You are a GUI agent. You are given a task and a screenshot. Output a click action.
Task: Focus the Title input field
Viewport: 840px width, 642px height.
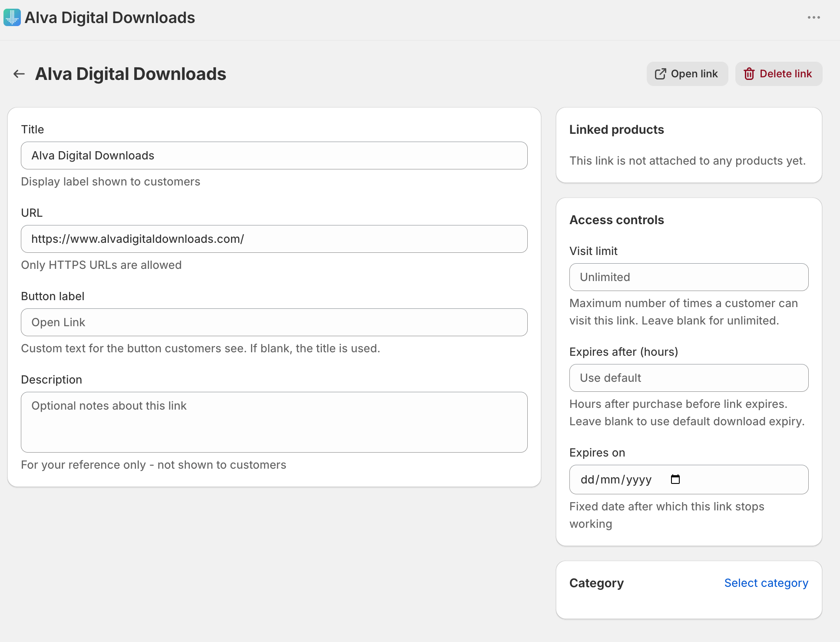pos(274,156)
